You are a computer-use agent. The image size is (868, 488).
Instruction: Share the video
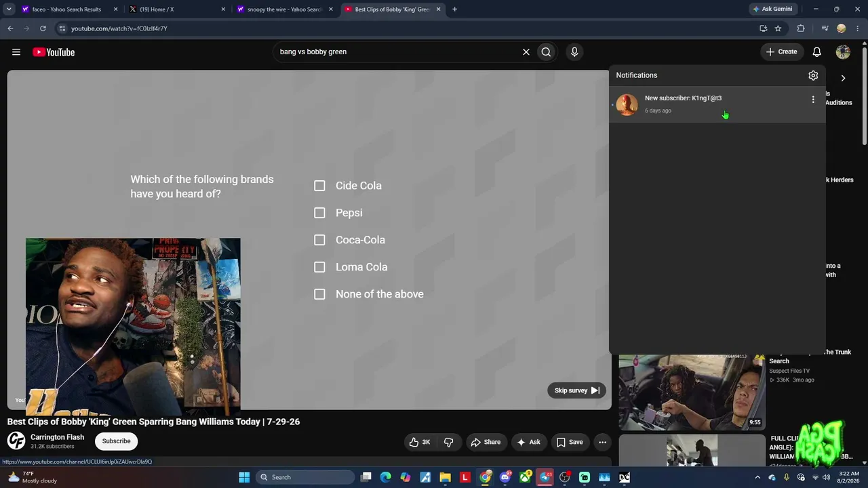pyautogui.click(x=486, y=442)
